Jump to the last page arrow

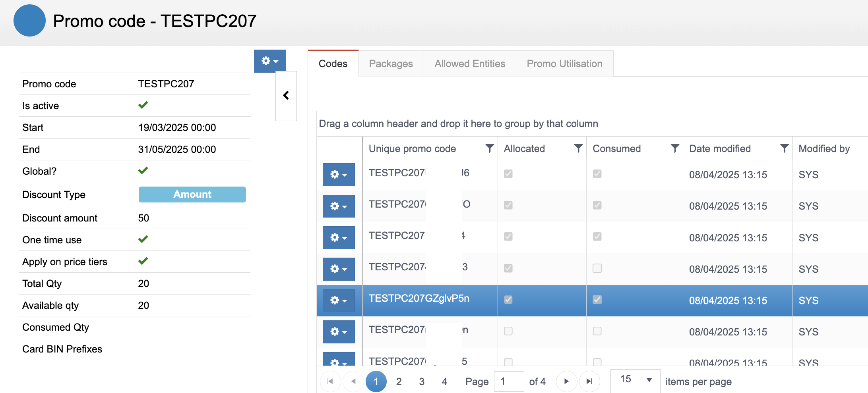(x=589, y=381)
